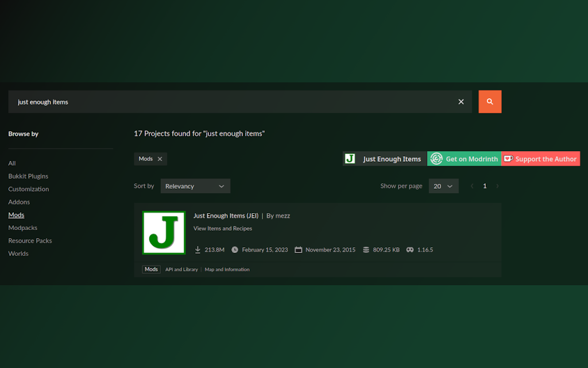Image resolution: width=588 pixels, height=368 pixels.
Task: Open the API and Library category tag
Action: tap(181, 270)
